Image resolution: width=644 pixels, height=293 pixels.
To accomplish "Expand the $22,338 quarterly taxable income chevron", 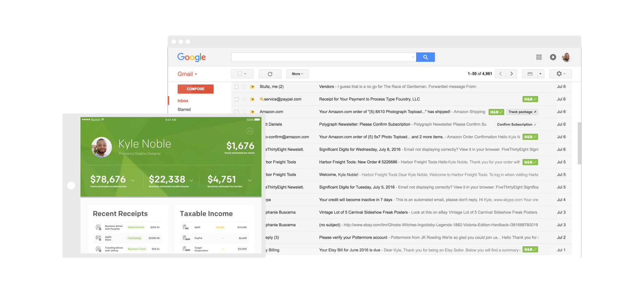I will [191, 181].
